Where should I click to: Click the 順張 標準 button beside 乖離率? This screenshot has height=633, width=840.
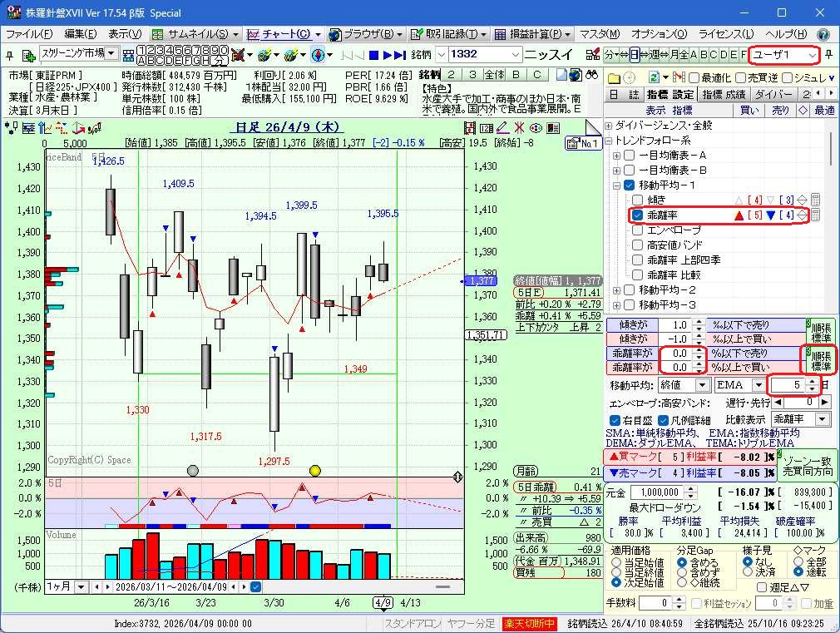pos(821,360)
